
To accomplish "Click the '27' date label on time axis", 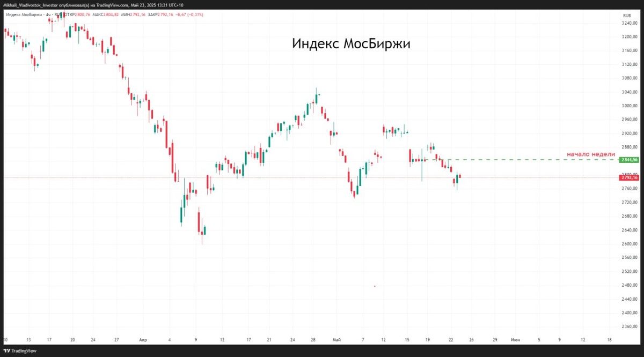I will pos(116,339).
